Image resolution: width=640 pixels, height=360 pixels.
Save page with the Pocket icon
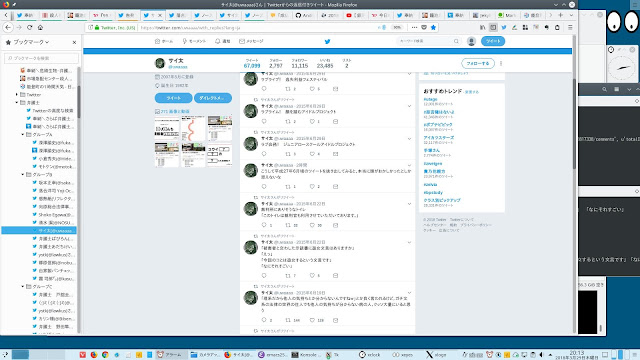pyautogui.click(x=424, y=27)
